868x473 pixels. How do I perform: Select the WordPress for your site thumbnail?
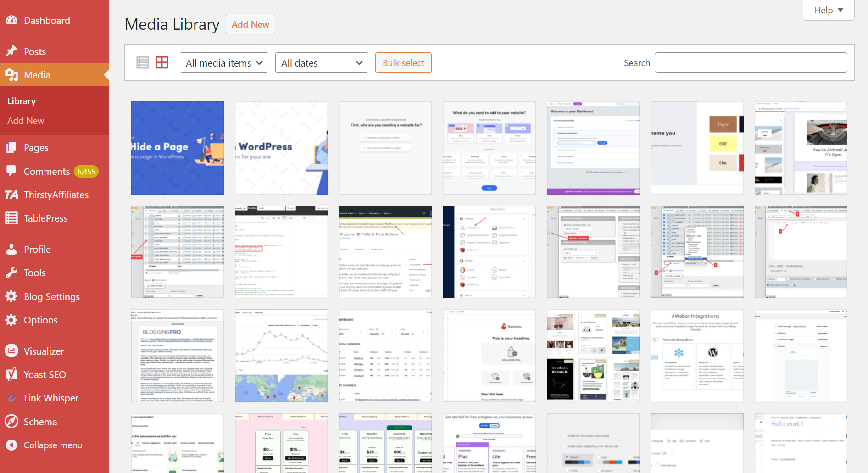click(x=281, y=148)
